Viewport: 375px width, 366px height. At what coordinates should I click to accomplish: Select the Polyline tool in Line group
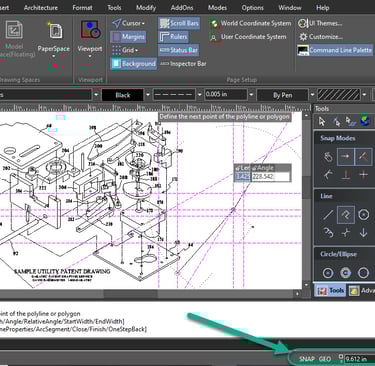pos(346,215)
